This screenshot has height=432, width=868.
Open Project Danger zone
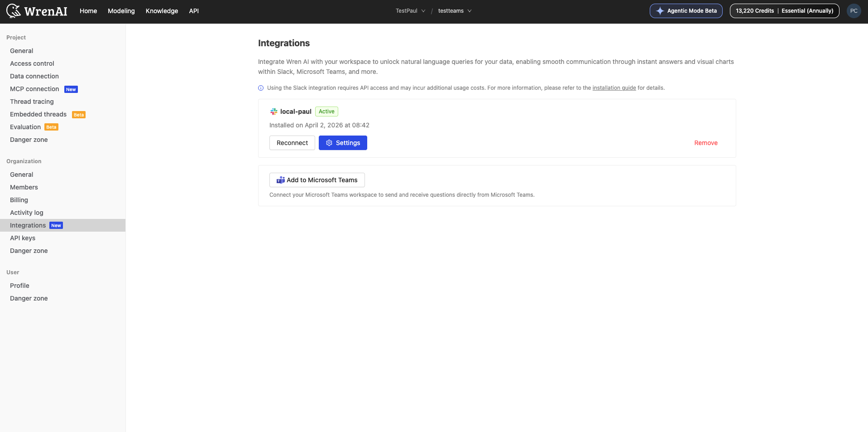(x=62, y=140)
